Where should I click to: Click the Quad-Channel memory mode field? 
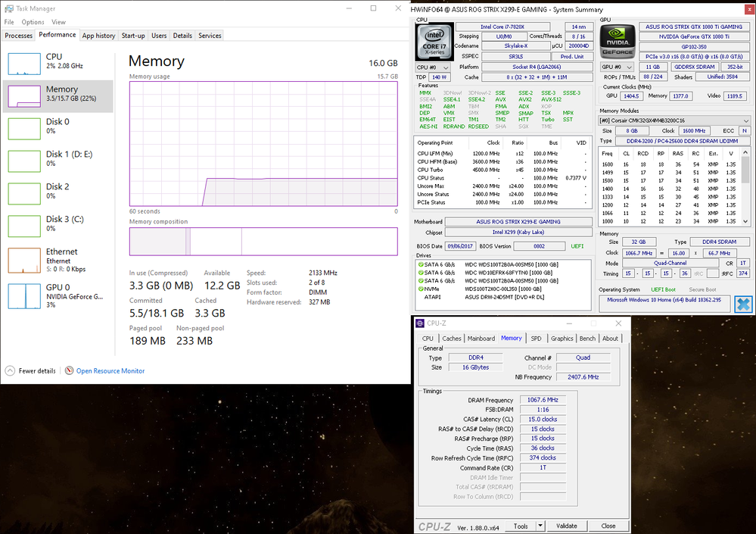670,264
